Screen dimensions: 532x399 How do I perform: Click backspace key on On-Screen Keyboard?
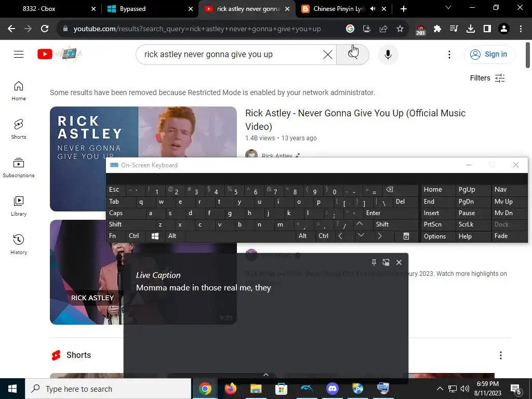(400, 190)
